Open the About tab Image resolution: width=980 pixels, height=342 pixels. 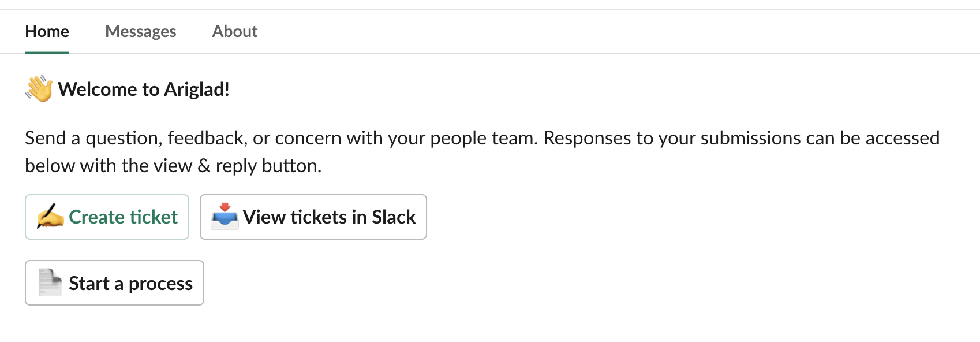tap(234, 31)
